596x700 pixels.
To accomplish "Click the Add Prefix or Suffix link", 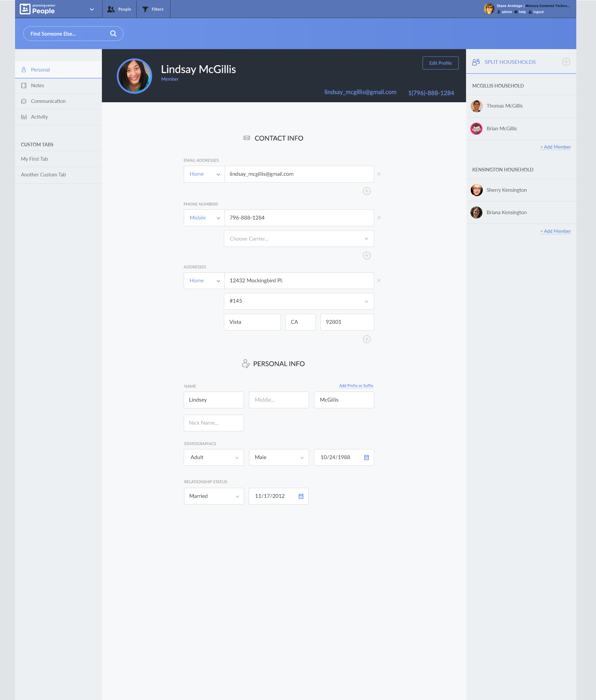I will click(356, 386).
